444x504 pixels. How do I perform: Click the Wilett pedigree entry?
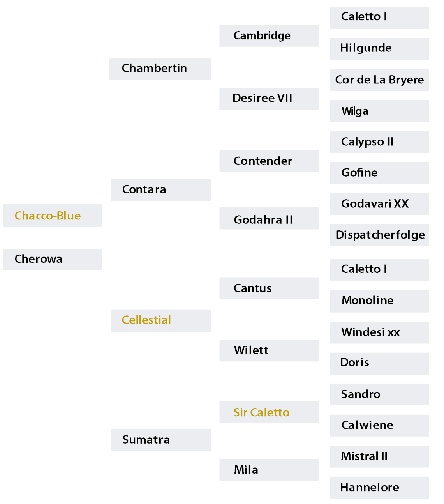point(251,350)
